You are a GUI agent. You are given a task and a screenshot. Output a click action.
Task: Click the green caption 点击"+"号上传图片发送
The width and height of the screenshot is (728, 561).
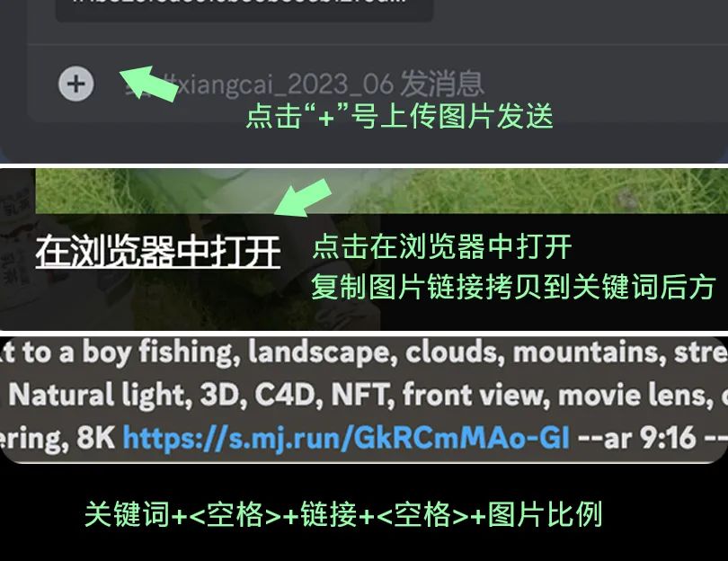click(399, 116)
